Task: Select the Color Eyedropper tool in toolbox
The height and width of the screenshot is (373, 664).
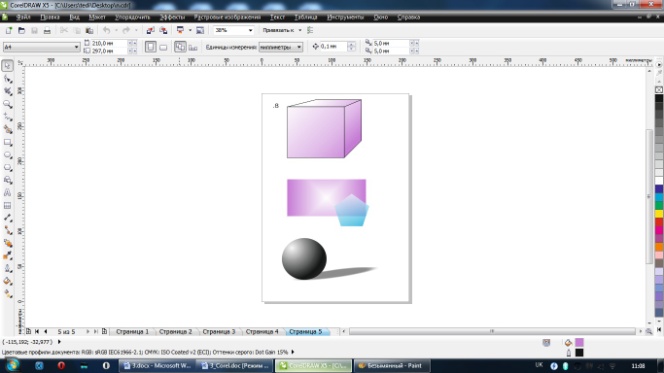Action: point(8,256)
